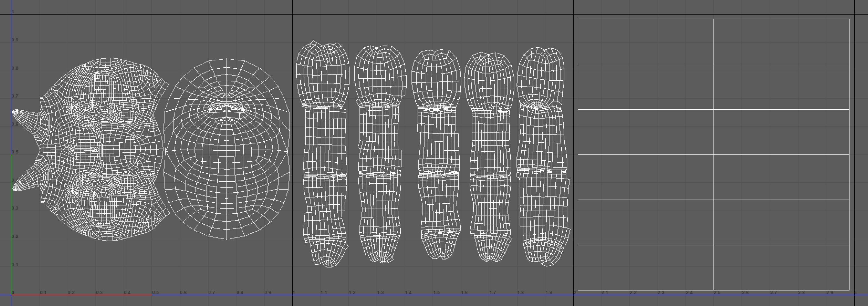Viewport: 868px width, 306px height.
Task: Pick the finger UV shell above label 1.7
Action: (489, 157)
